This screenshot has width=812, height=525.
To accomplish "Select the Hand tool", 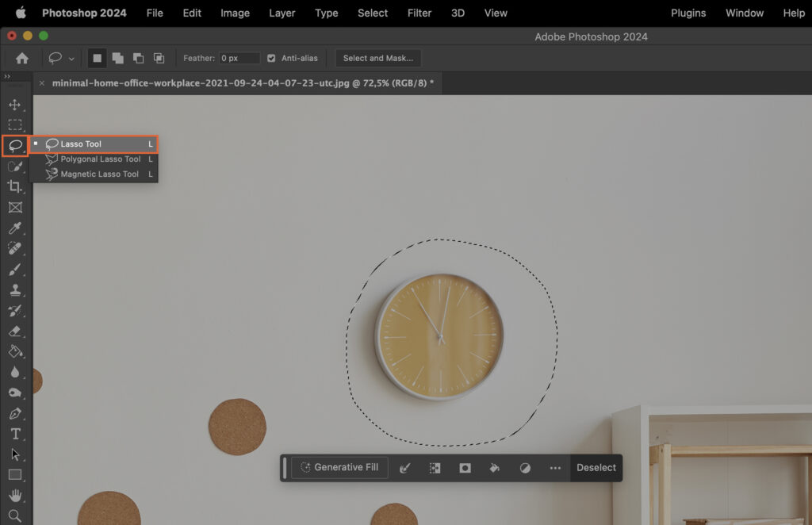I will tap(14, 496).
